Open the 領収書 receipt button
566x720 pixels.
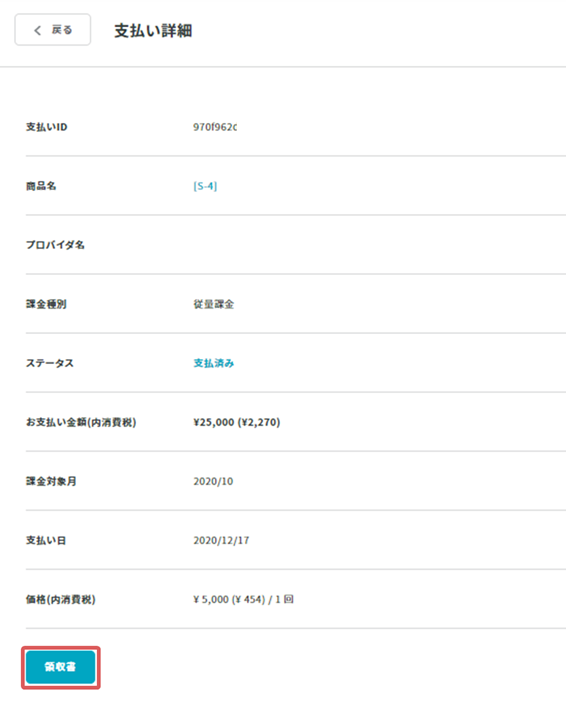tap(61, 667)
